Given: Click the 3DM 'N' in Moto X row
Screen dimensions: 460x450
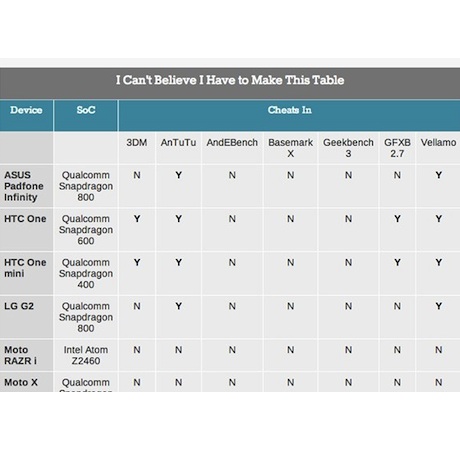Looking at the screenshot, I should pos(137,382).
